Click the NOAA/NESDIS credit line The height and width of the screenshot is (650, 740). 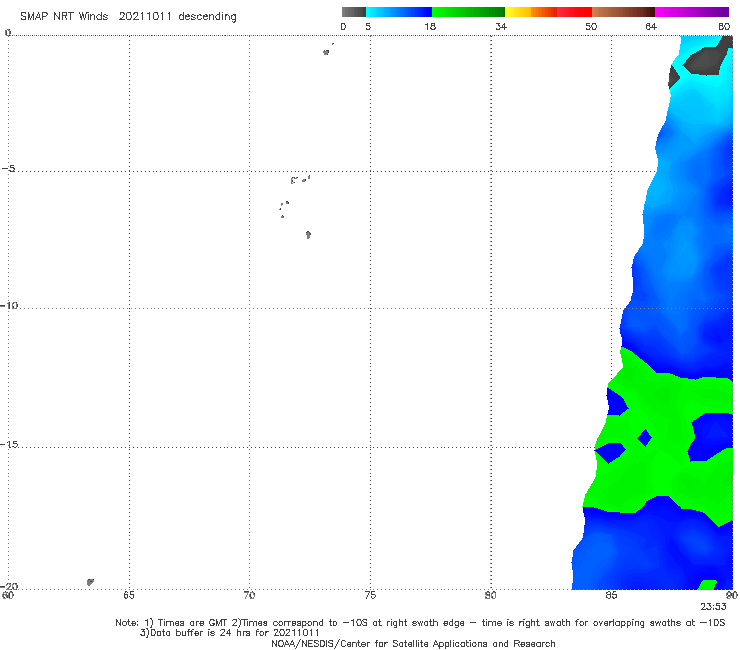(413, 643)
